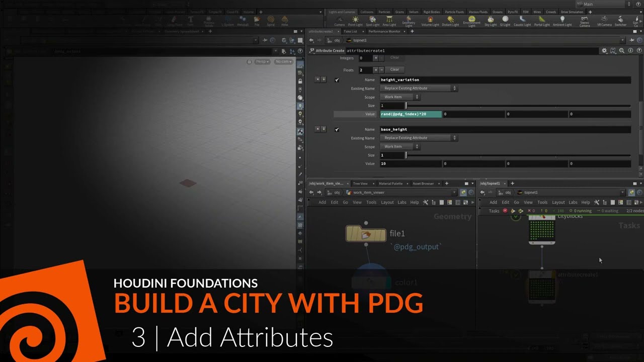Open the node info icon in parameters
This screenshot has width=644, height=362.
(631, 50)
